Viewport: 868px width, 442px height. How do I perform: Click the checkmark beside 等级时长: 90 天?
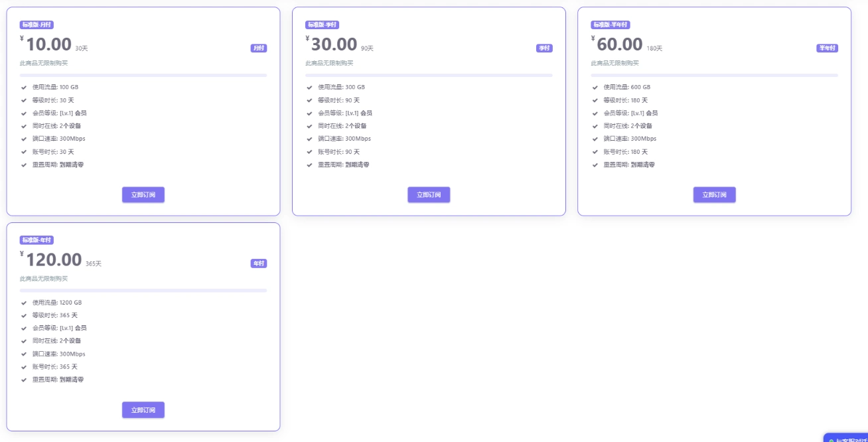coord(309,100)
